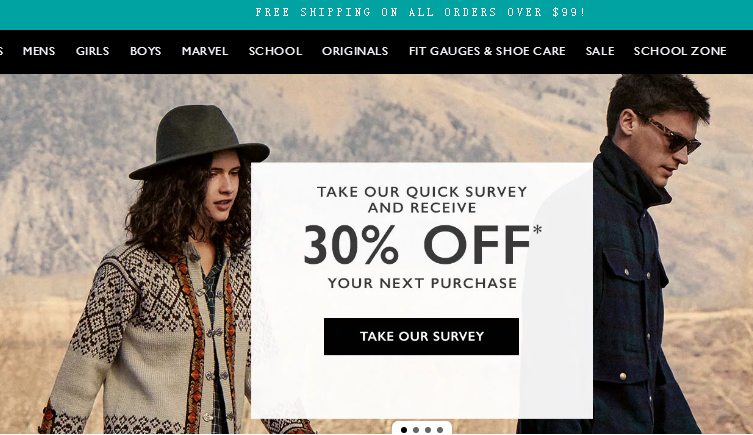
Task: Switch to the second carousel slide dot
Action: (416, 430)
